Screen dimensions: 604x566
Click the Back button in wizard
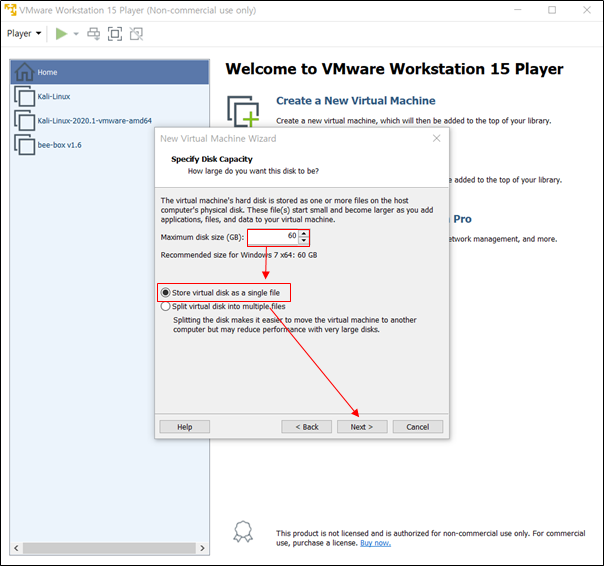coord(307,427)
